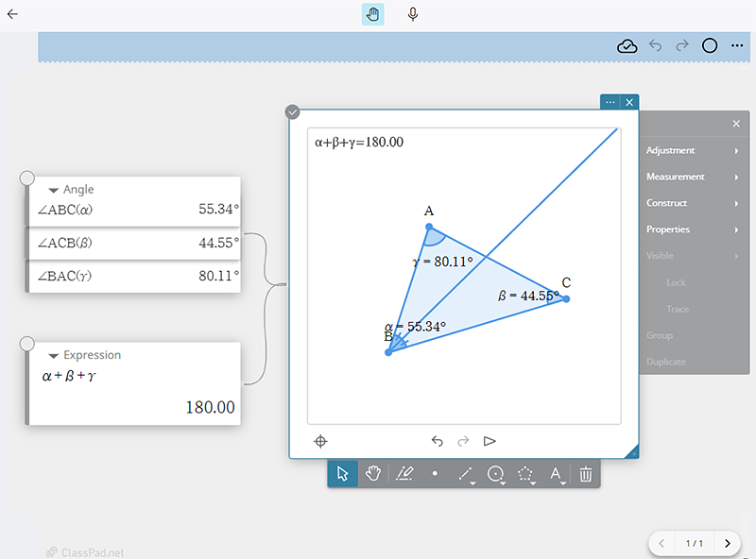Click the crosshair recenter icon
Screen dimensions: 756x559
(x=320, y=441)
